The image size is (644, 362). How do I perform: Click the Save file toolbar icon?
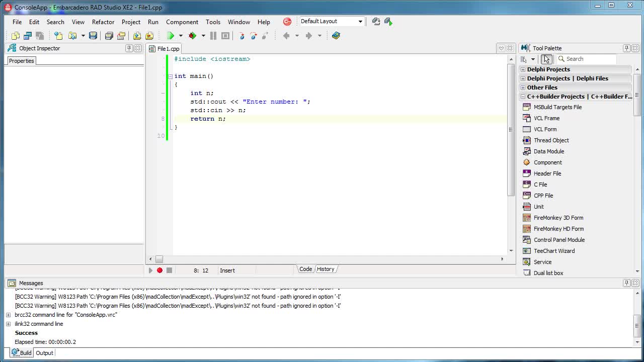coord(93,36)
